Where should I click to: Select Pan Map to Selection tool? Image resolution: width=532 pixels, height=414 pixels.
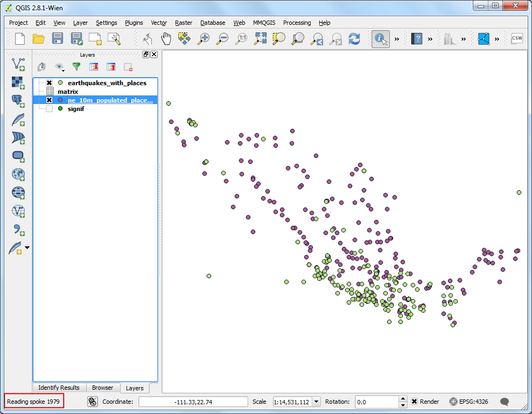[x=184, y=39]
